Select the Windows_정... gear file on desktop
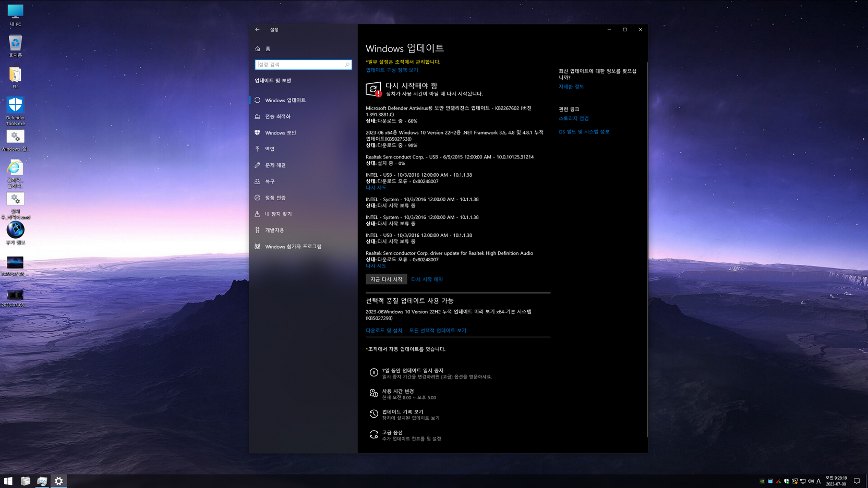 coord(15,140)
